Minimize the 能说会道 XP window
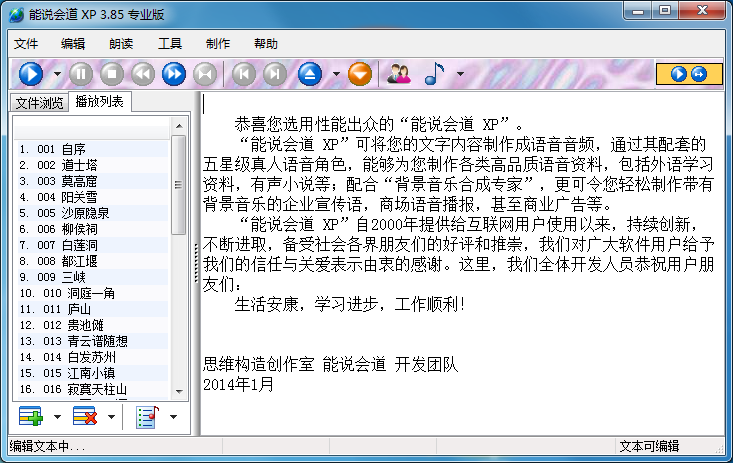 tap(638, 11)
